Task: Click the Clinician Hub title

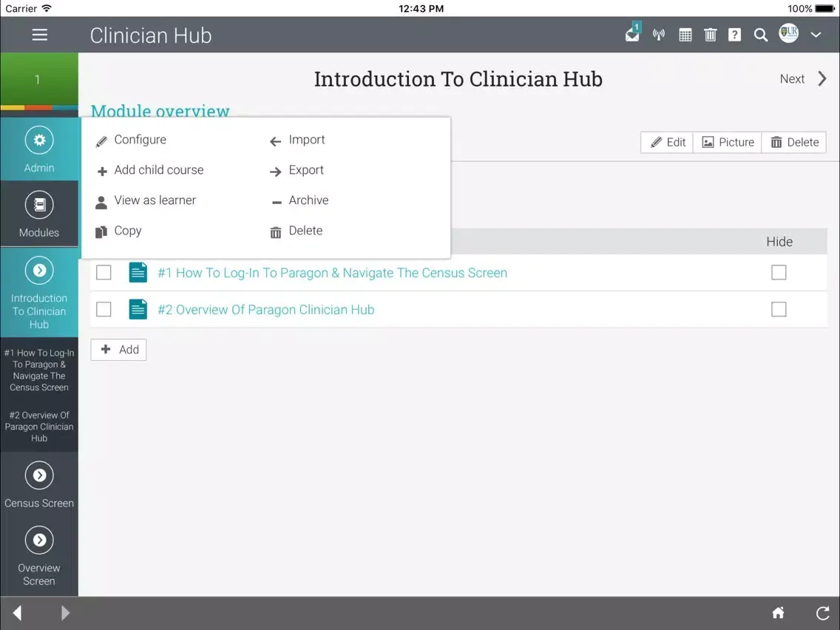Action: pos(151,35)
